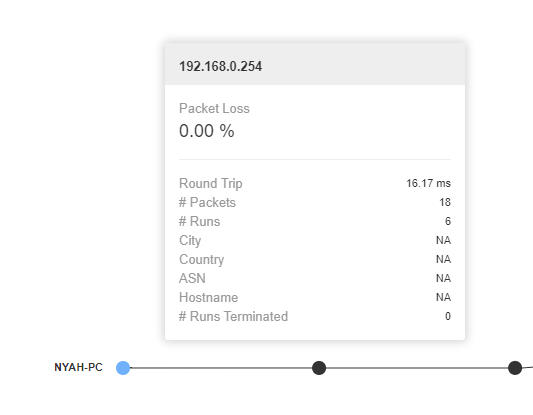This screenshot has width=533, height=415.
Task: Click the Hostname row label
Action: point(208,297)
